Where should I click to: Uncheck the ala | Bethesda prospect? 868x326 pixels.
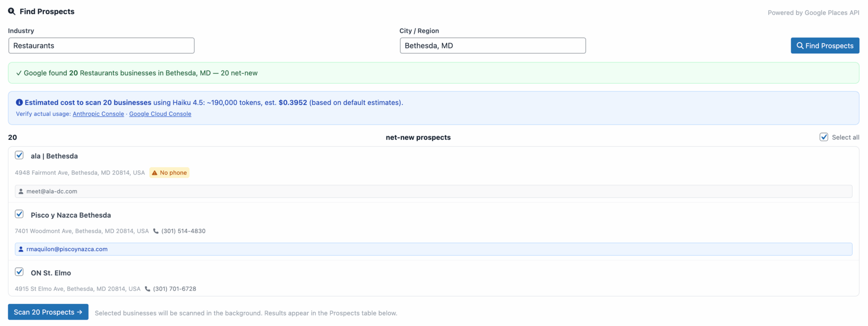click(x=19, y=155)
